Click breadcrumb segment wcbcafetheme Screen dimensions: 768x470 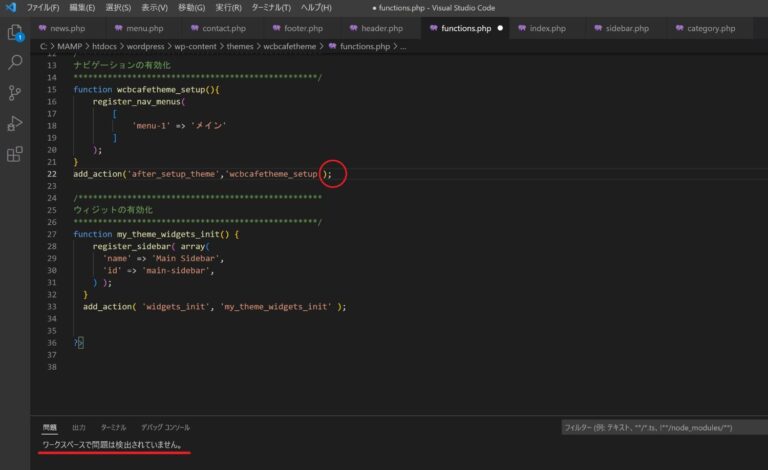click(x=289, y=46)
